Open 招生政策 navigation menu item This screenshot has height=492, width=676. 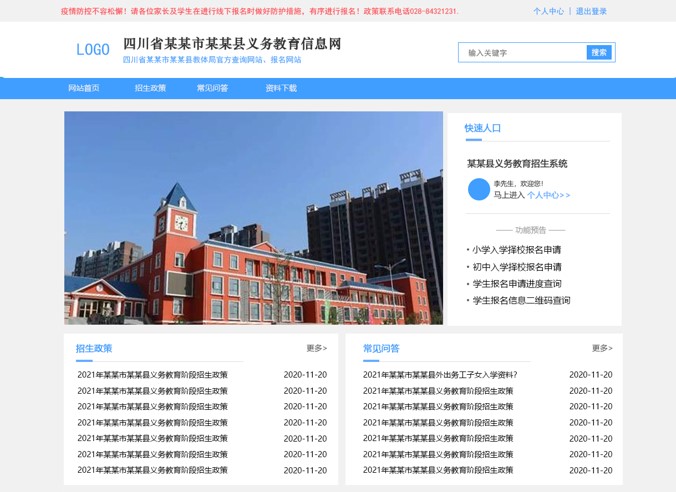pyautogui.click(x=150, y=88)
